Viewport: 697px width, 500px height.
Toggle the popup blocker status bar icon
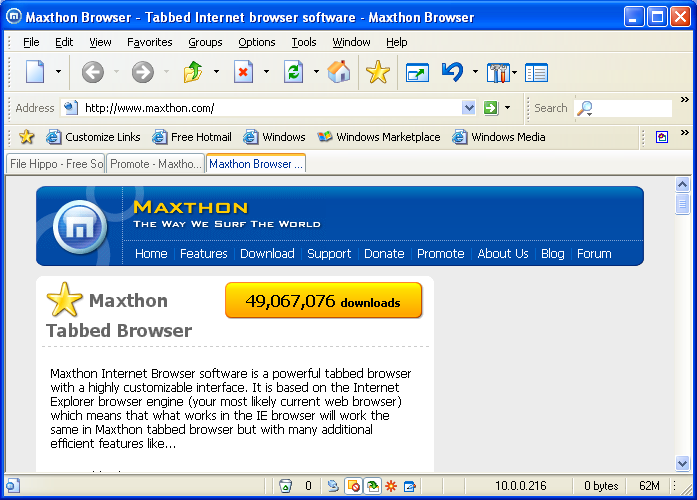tap(353, 486)
